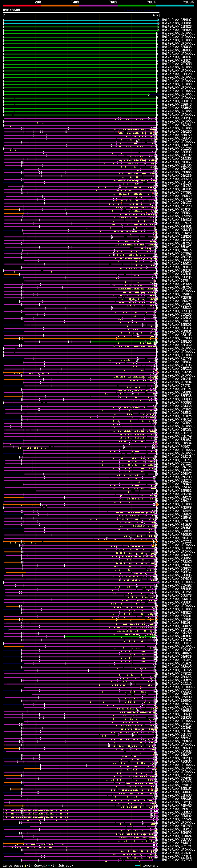Click the UniRef100_C9J285 label
This screenshot has height=868, width=197.
[x=177, y=372]
